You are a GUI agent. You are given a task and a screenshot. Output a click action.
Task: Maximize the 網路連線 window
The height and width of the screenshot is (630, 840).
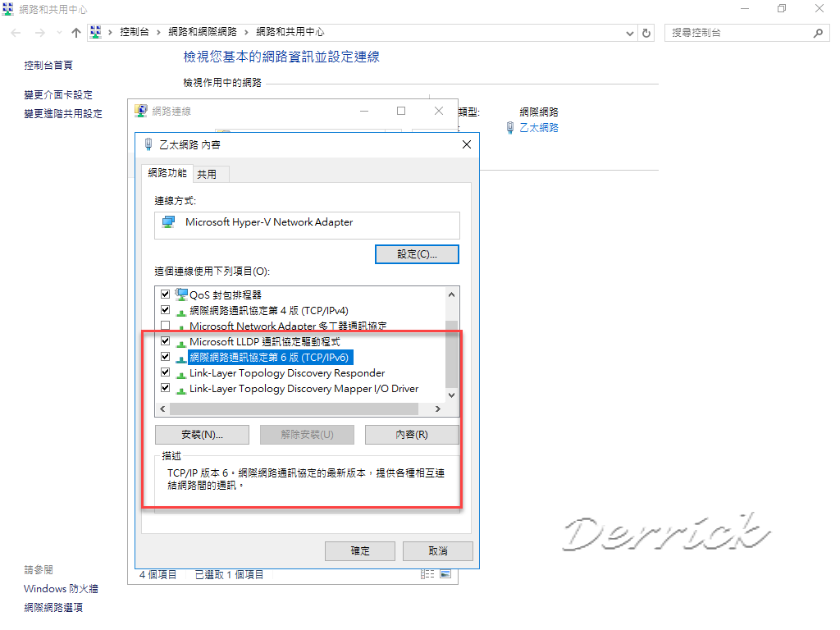400,111
